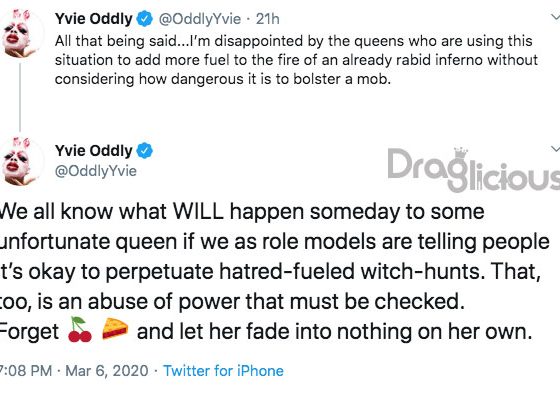Viewport: 560px width, 394px height.
Task: Click the thread connector line between avatars
Action: tap(20, 97)
